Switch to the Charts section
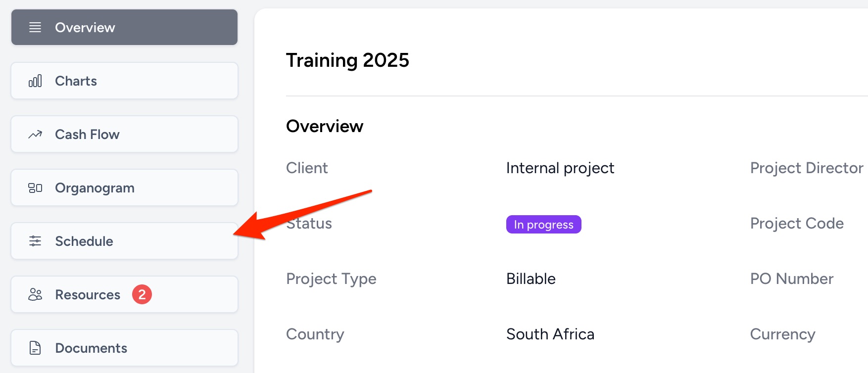868x373 pixels. pyautogui.click(x=124, y=81)
